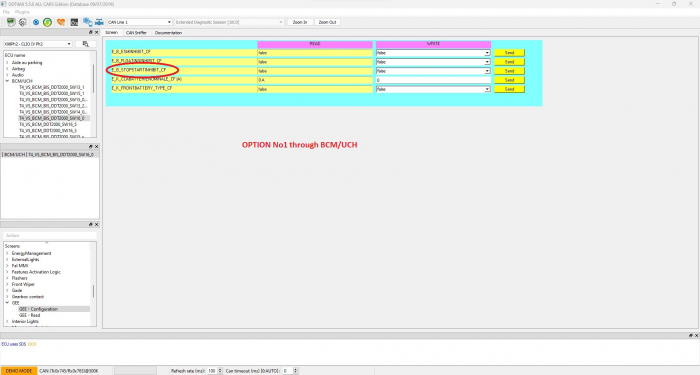The width and height of the screenshot is (700, 375).
Task: Send the E_K_FRONTBATTERY_TYPE_CF value
Action: tap(509, 89)
